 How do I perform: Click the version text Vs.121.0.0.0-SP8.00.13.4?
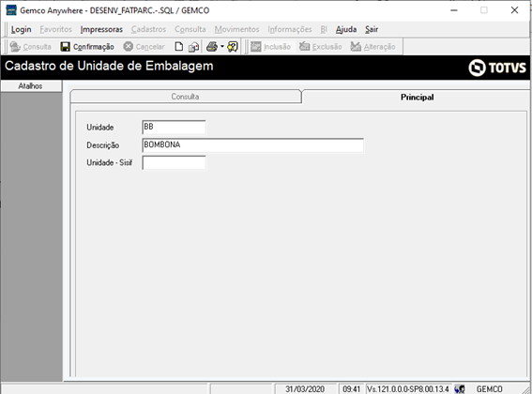(408, 389)
